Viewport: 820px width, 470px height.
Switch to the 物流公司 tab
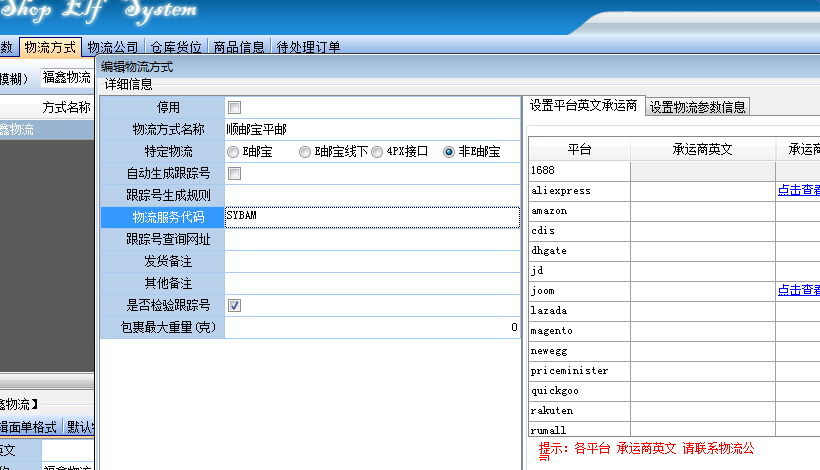112,47
